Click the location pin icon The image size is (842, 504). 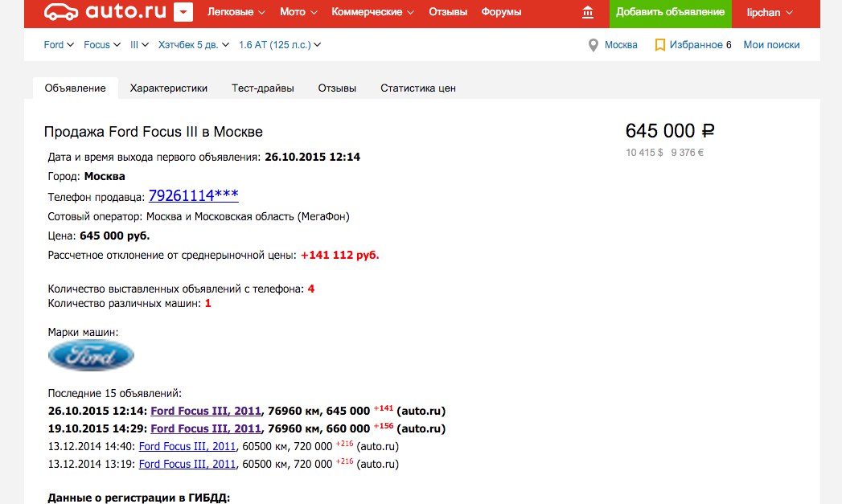pos(593,45)
